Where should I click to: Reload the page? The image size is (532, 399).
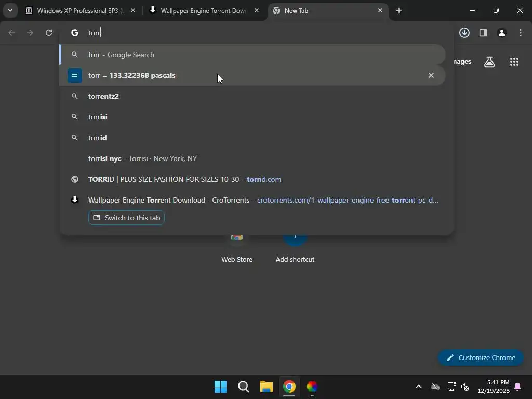(49, 33)
